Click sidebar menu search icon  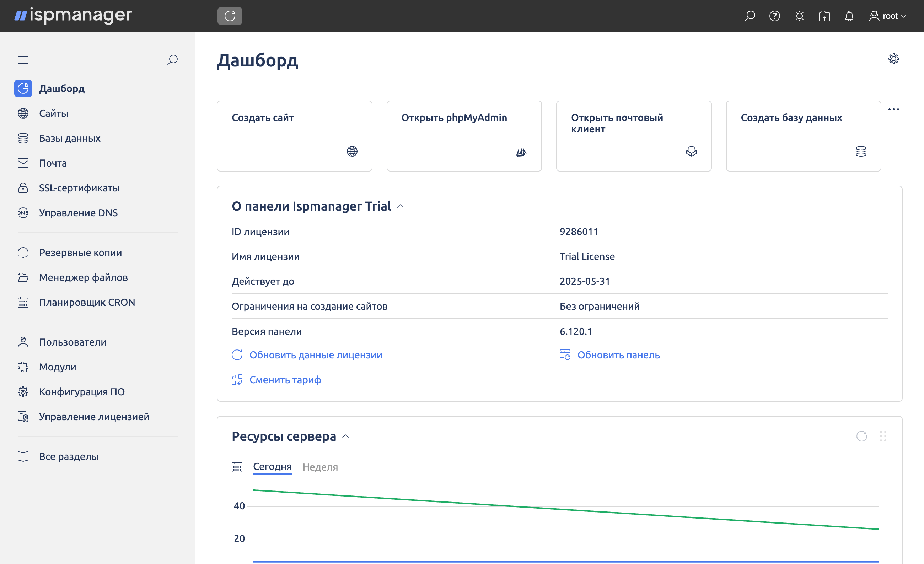pyautogui.click(x=172, y=60)
